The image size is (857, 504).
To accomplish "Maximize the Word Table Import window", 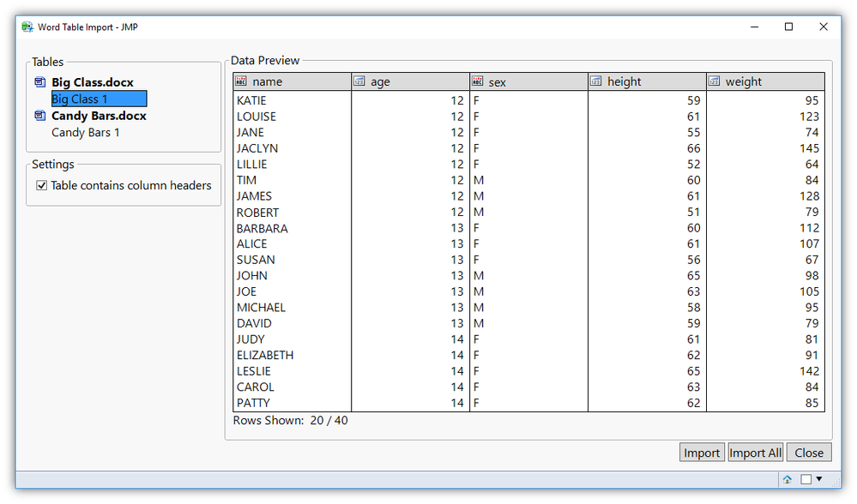I will tap(788, 27).
